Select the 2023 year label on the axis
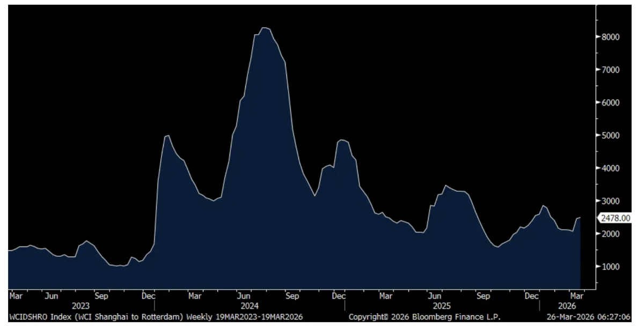 (x=80, y=306)
